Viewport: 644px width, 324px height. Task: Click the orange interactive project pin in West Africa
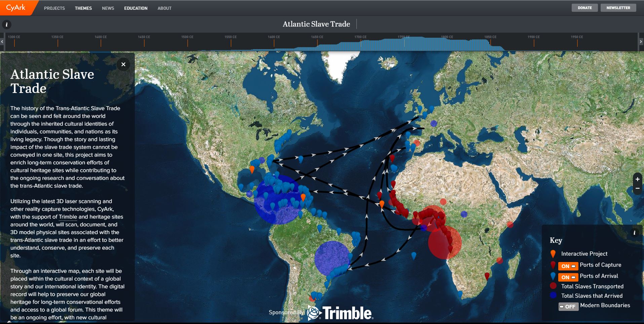382,204
